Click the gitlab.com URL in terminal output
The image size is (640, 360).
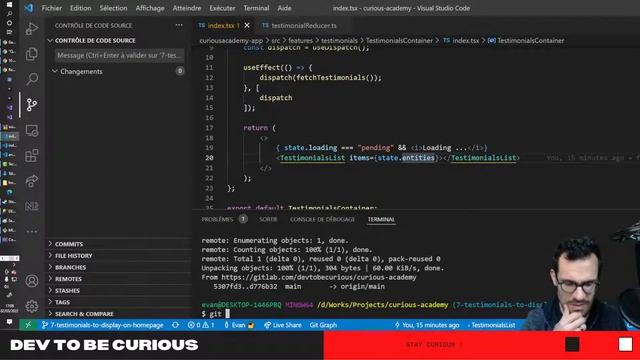pos(319,277)
